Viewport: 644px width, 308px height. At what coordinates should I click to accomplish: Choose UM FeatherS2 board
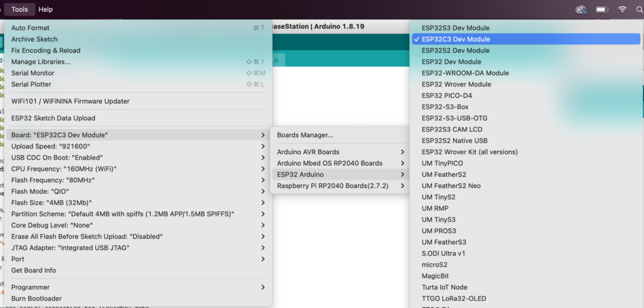click(526, 175)
